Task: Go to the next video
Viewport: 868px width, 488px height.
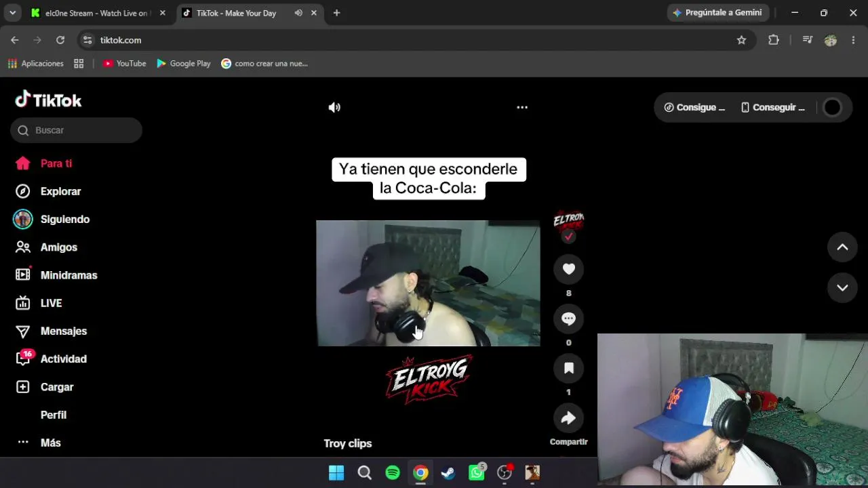Action: click(842, 288)
